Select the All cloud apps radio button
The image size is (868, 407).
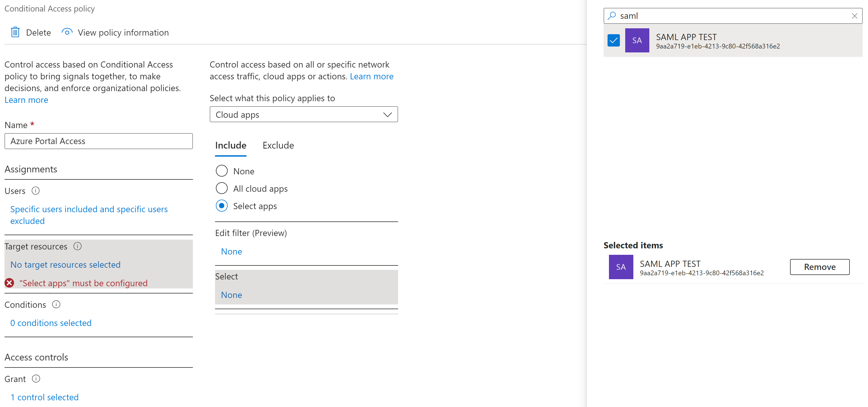[222, 188]
